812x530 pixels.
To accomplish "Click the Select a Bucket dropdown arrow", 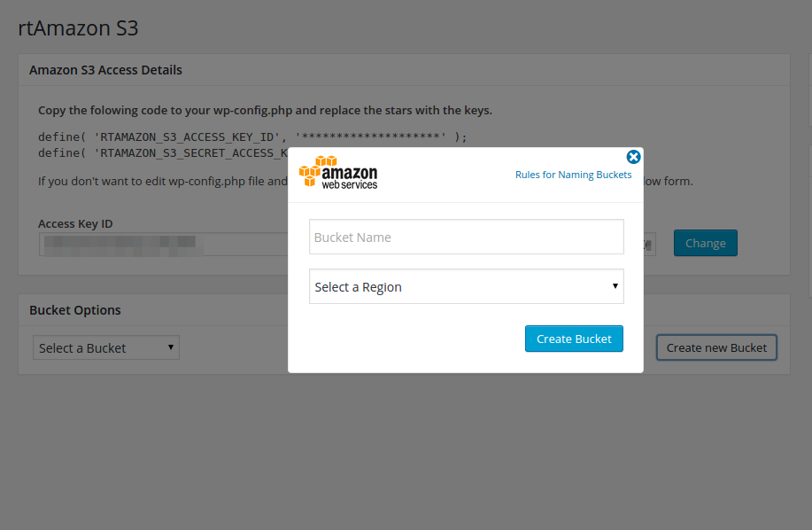I will pyautogui.click(x=169, y=347).
